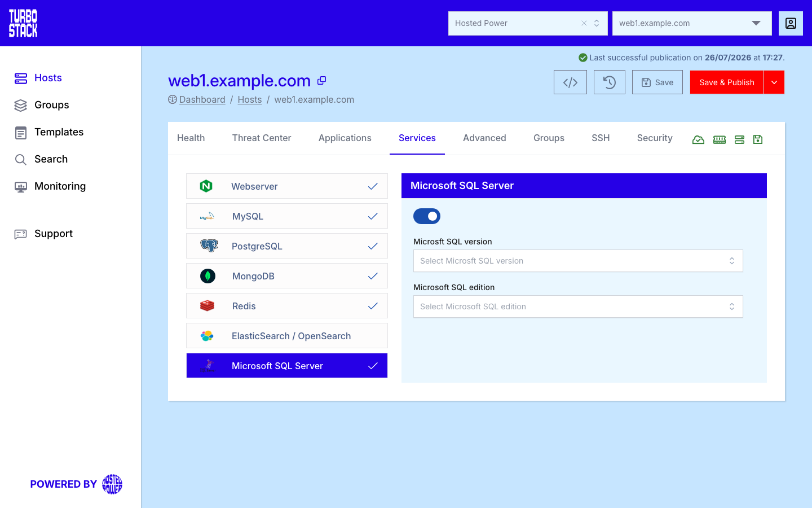
Task: Follow the Dashboard breadcrumb link
Action: 202,99
